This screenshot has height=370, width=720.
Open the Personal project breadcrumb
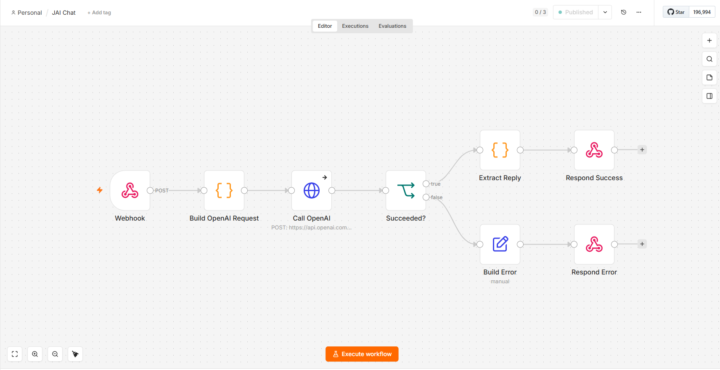click(27, 13)
